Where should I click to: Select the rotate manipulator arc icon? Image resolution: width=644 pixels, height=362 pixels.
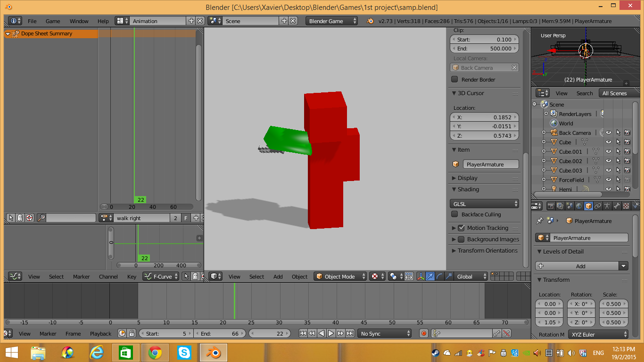439,276
